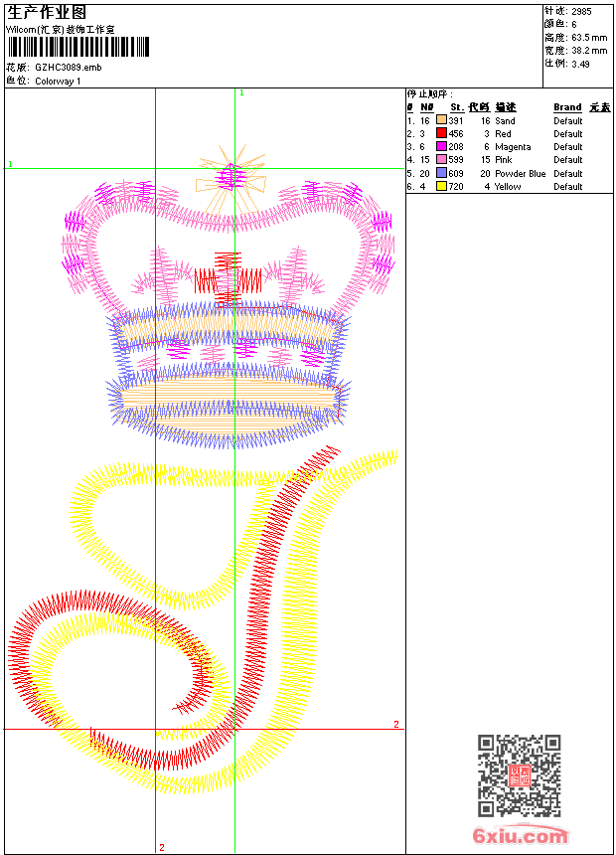The image size is (616, 855).
Task: Open the 6xiu.com watermark link
Action: pyautogui.click(x=520, y=836)
